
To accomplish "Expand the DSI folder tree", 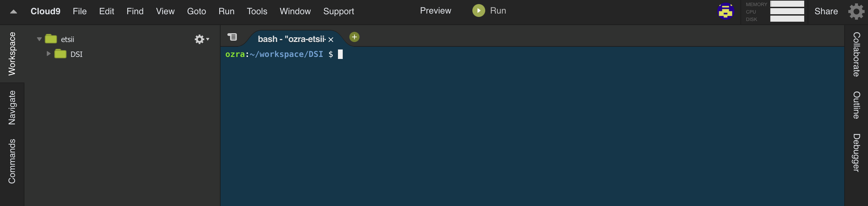I will pos(49,54).
